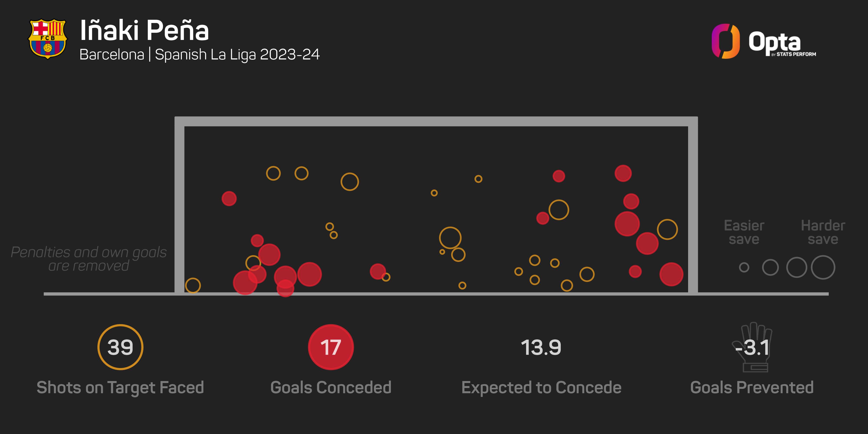Click the 13.9 expected to concede value

click(541, 347)
